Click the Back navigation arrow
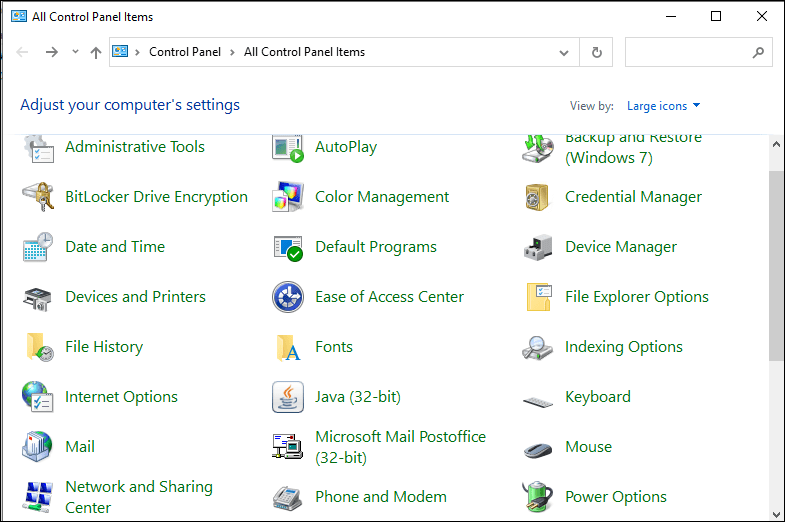The height and width of the screenshot is (522, 785). (23, 52)
